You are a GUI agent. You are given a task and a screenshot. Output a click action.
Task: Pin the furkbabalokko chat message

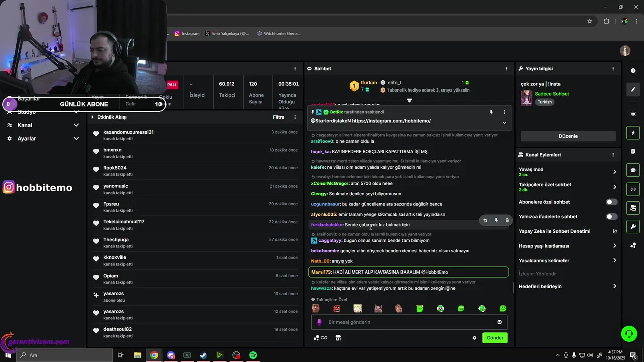click(x=496, y=220)
